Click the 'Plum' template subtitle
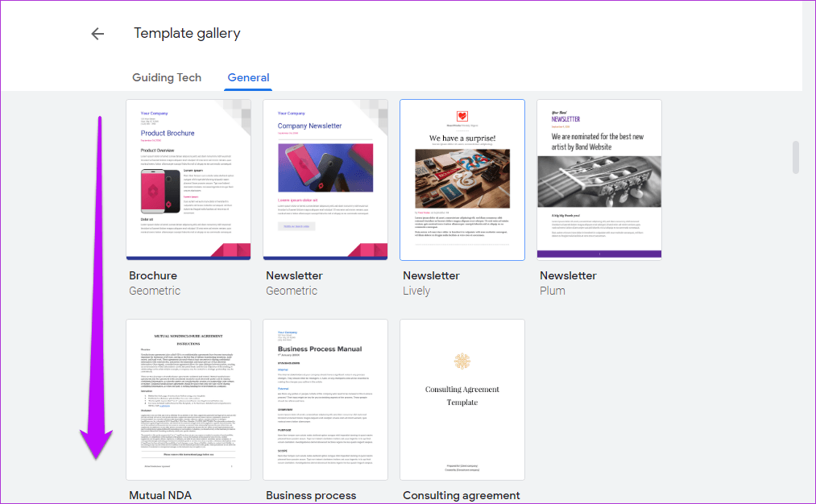Image resolution: width=816 pixels, height=504 pixels. [552, 291]
